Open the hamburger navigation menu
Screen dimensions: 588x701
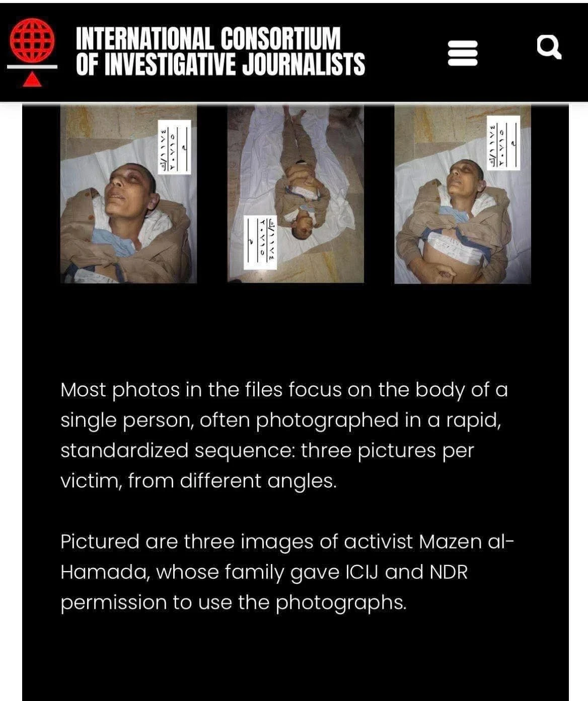(x=463, y=52)
